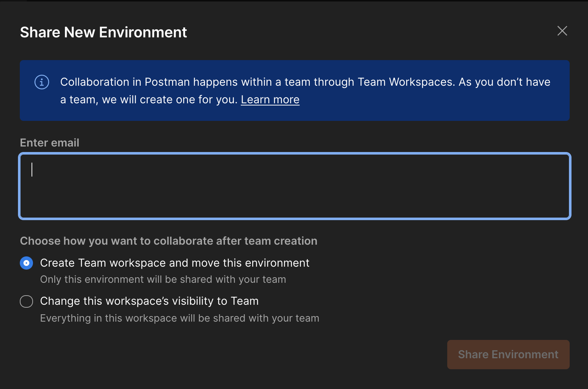This screenshot has width=588, height=389.
Task: Click the text "Only this environment will be shared"
Action: tap(163, 279)
